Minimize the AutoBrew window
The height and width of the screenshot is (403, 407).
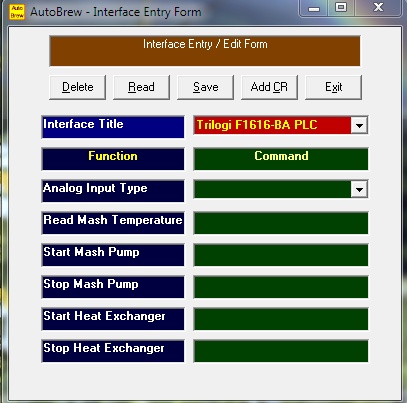point(314,8)
